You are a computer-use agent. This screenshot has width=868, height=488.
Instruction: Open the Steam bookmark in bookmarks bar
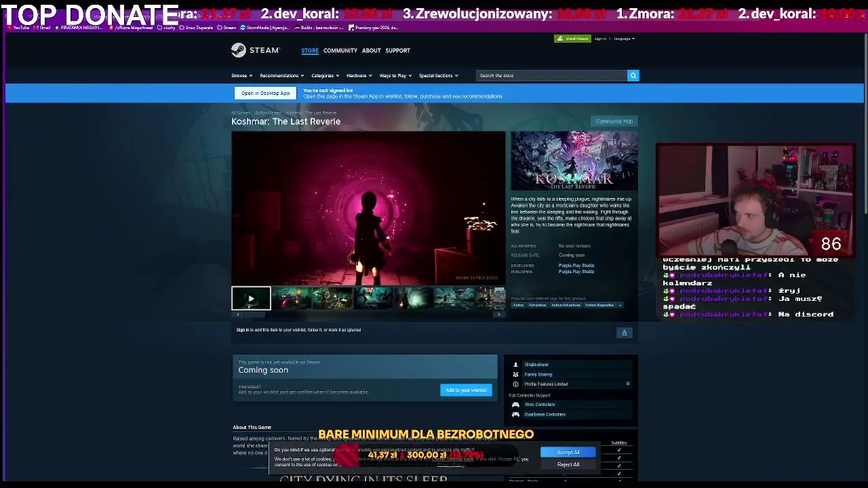(x=226, y=28)
